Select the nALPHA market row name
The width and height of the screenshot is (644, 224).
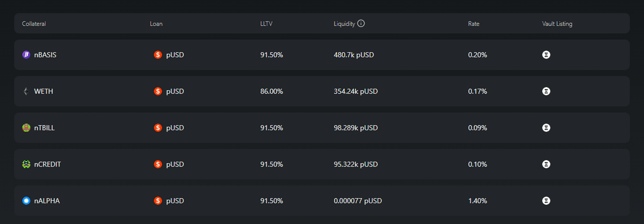pos(47,201)
